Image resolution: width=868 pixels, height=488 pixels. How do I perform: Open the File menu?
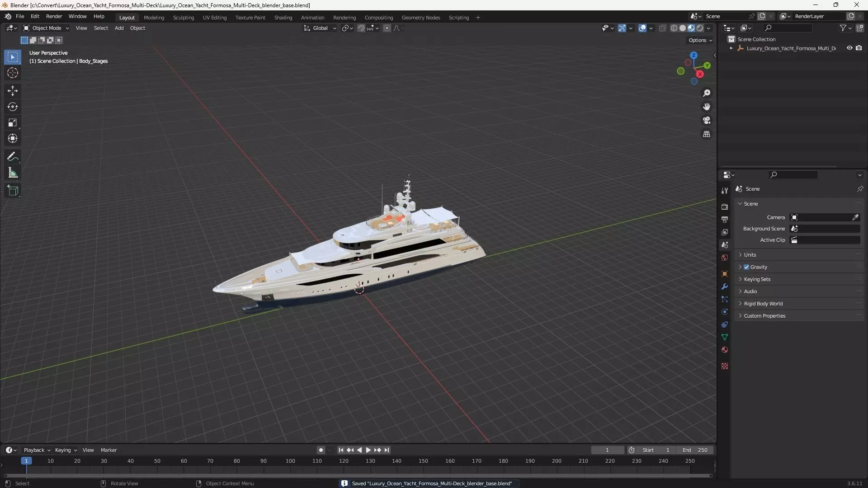point(20,16)
